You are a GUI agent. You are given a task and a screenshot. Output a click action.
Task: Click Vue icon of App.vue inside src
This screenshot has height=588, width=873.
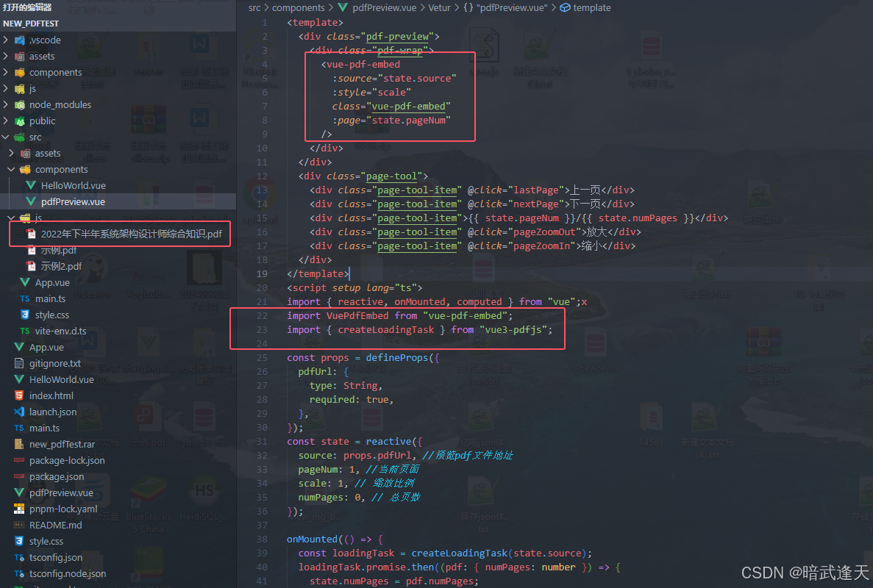[x=25, y=282]
